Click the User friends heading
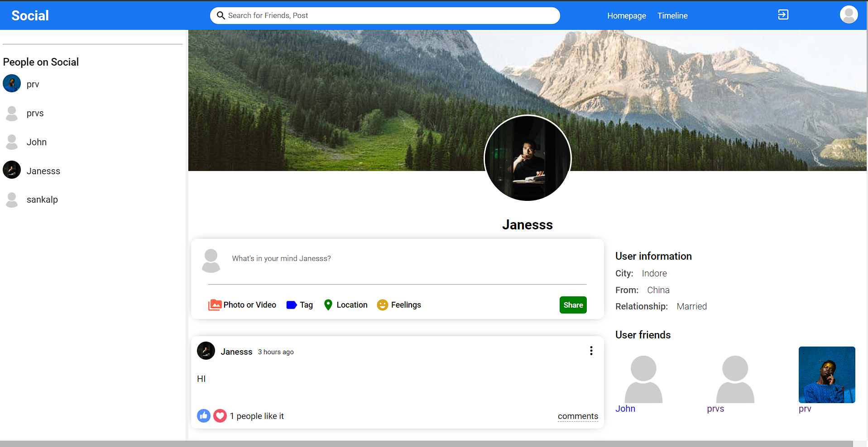The width and height of the screenshot is (868, 447). (643, 335)
